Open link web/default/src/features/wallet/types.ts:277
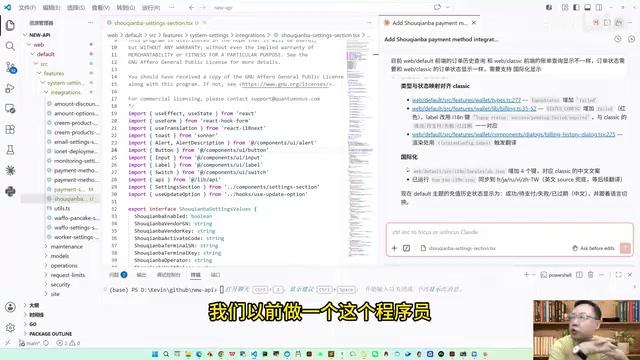The width and height of the screenshot is (640, 360). (466, 100)
